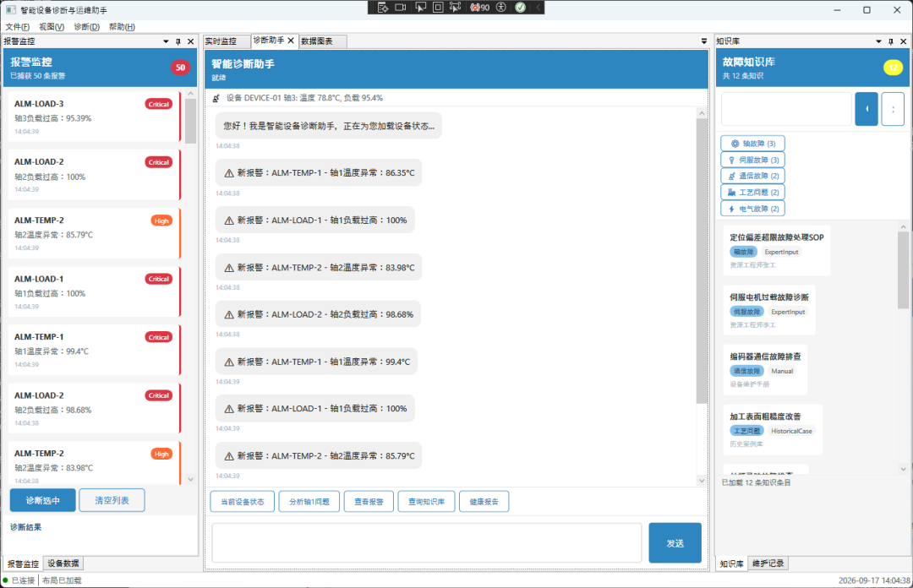Image resolution: width=913 pixels, height=588 pixels.
Task: Open the document tab list dropdown
Action: tap(704, 41)
